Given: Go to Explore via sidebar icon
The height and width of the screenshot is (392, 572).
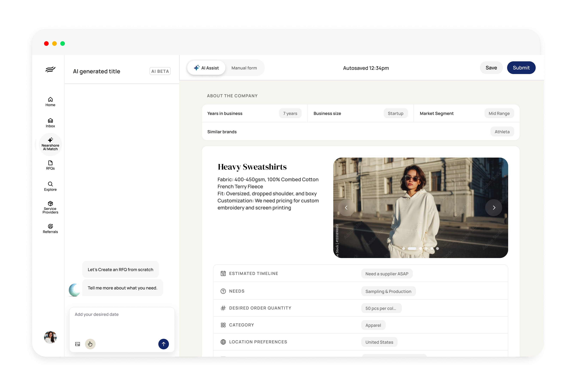Looking at the screenshot, I should [x=50, y=186].
